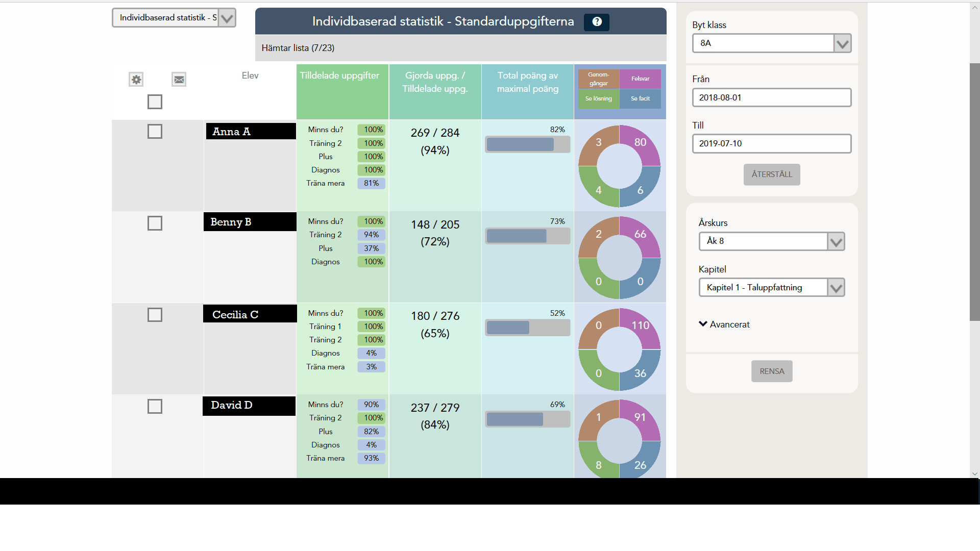
Task: Click Cecilia C's donut chart 110 segment
Action: click(x=640, y=326)
